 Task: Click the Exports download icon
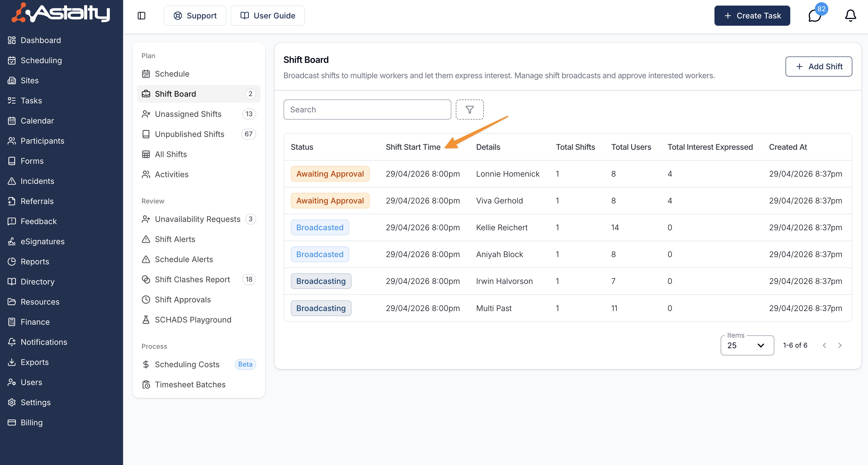pos(12,362)
